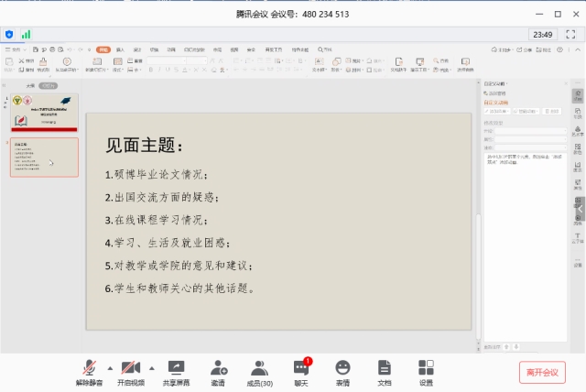Click the red Leave Meeting button
The image size is (586, 392).
pyautogui.click(x=542, y=372)
